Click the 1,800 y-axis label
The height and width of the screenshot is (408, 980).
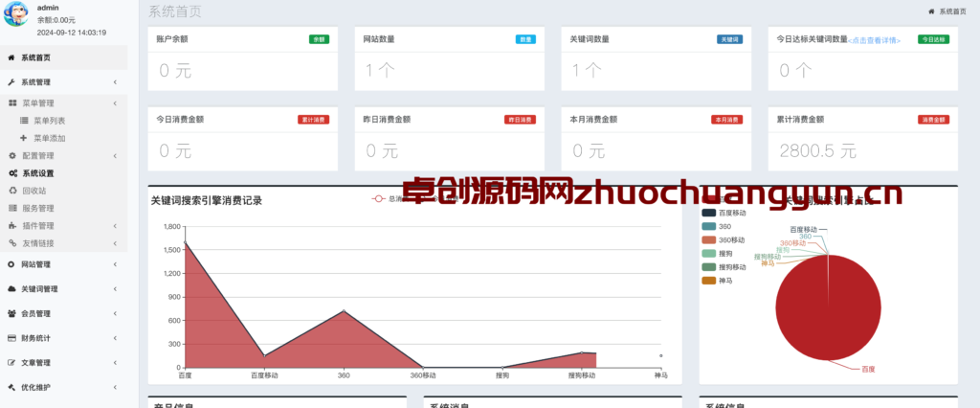[172, 227]
